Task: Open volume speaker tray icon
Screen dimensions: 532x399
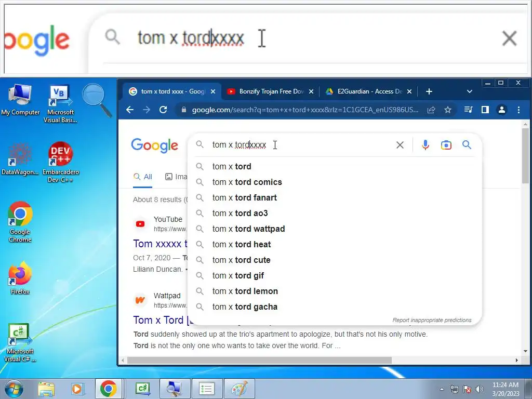Action: 480,389
